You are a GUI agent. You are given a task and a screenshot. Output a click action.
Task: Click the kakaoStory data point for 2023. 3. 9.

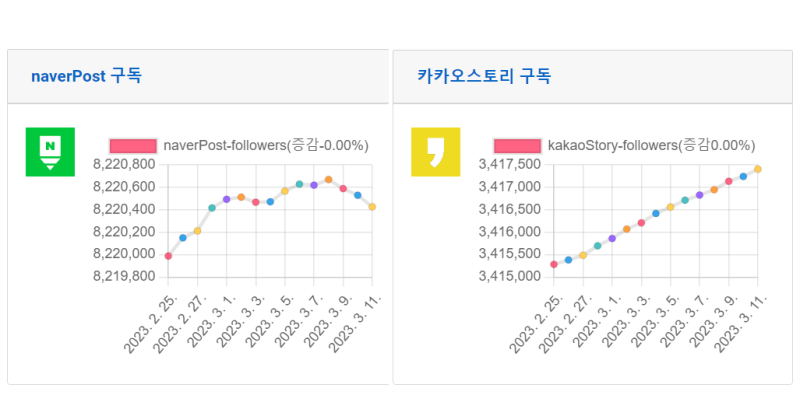pyautogui.click(x=728, y=181)
